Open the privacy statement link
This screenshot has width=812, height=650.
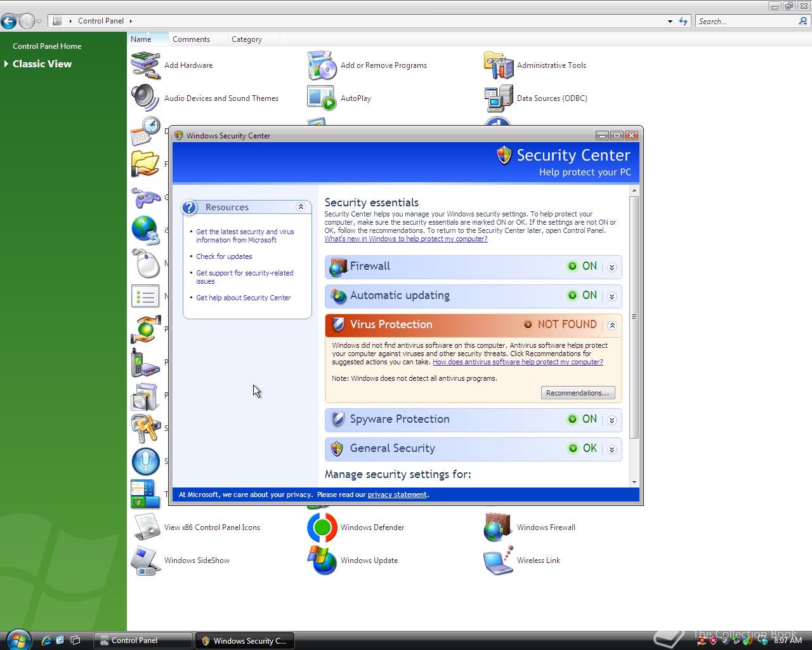pos(397,494)
